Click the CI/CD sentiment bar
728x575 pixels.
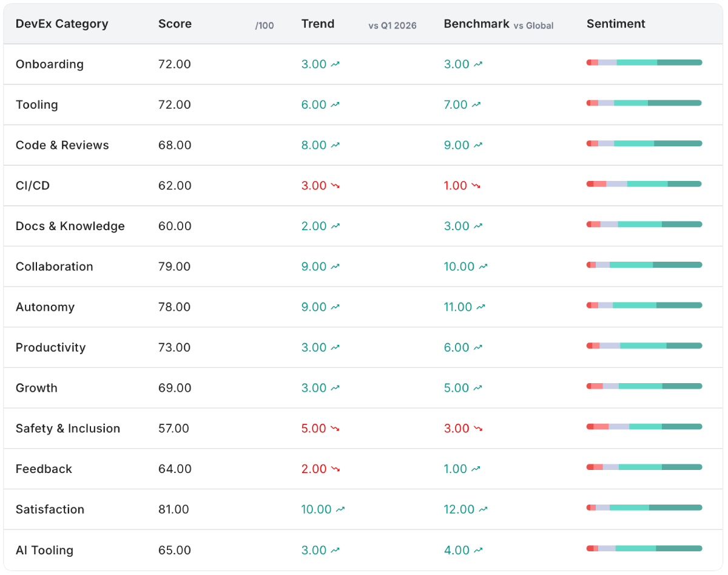(x=644, y=184)
